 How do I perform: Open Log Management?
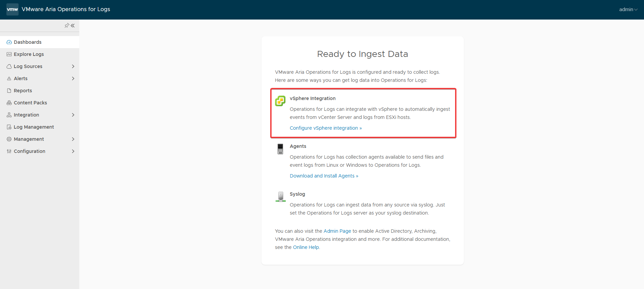pos(39,127)
